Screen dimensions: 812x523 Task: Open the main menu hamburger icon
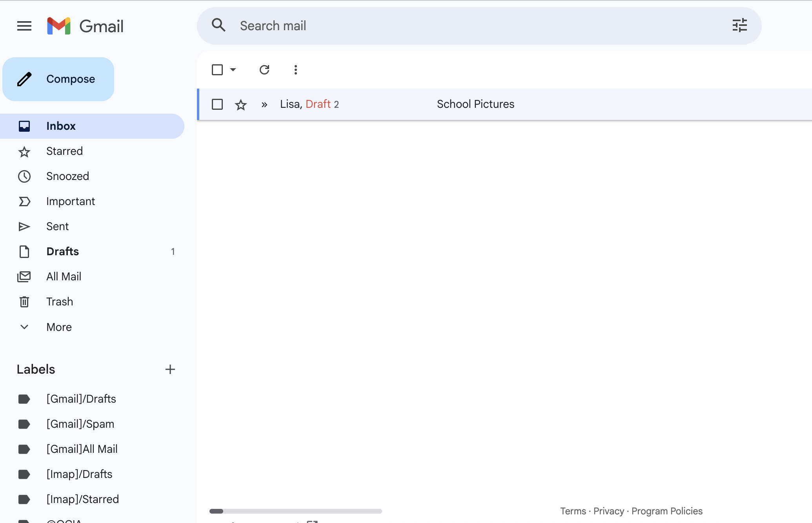pyautogui.click(x=24, y=26)
